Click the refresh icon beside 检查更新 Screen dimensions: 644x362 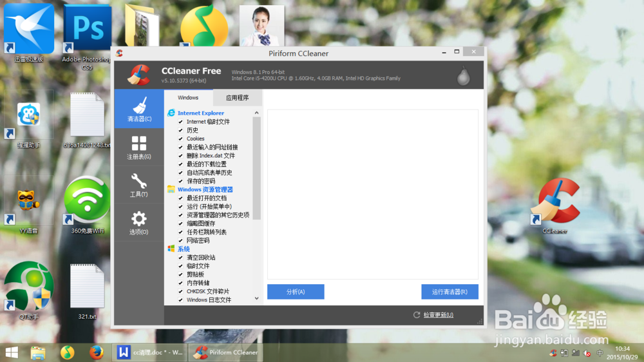(x=417, y=315)
